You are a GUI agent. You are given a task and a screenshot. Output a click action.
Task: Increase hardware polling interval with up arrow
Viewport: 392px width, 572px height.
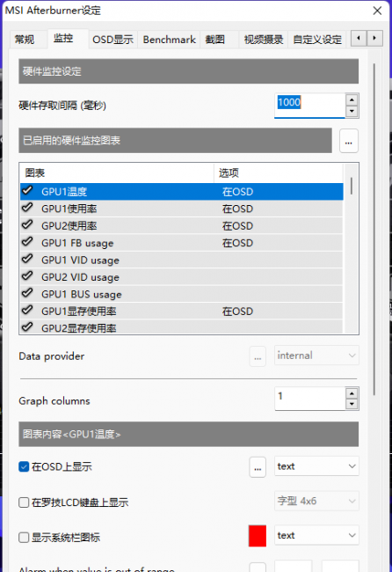[x=352, y=99]
